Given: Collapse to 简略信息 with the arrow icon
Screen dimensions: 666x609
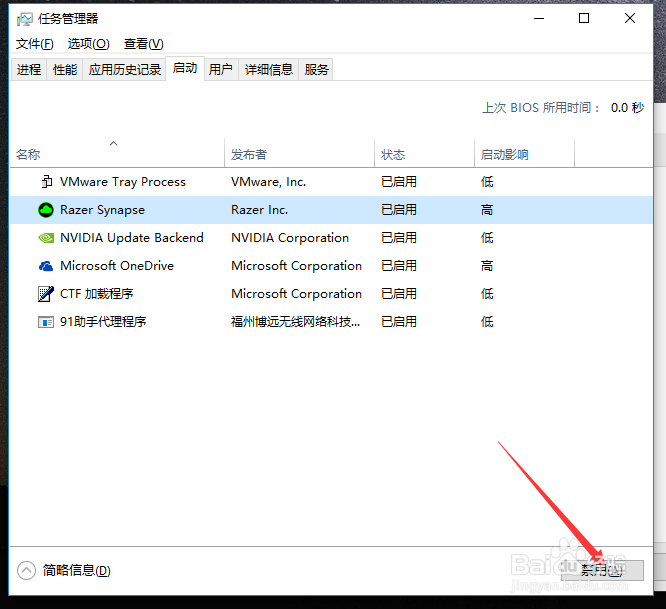Looking at the screenshot, I should tap(26, 570).
